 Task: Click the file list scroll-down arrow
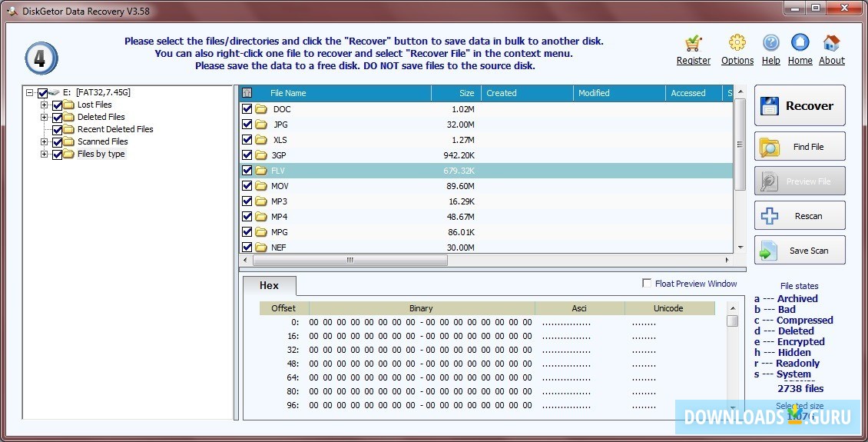pyautogui.click(x=740, y=247)
